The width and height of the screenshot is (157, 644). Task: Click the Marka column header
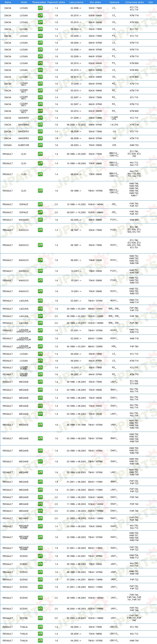(8, 2)
